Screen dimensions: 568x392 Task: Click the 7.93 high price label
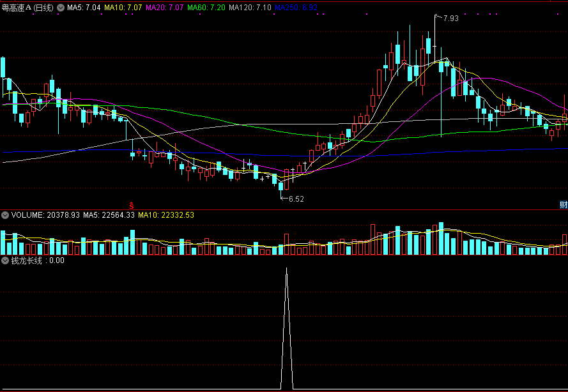pos(450,19)
